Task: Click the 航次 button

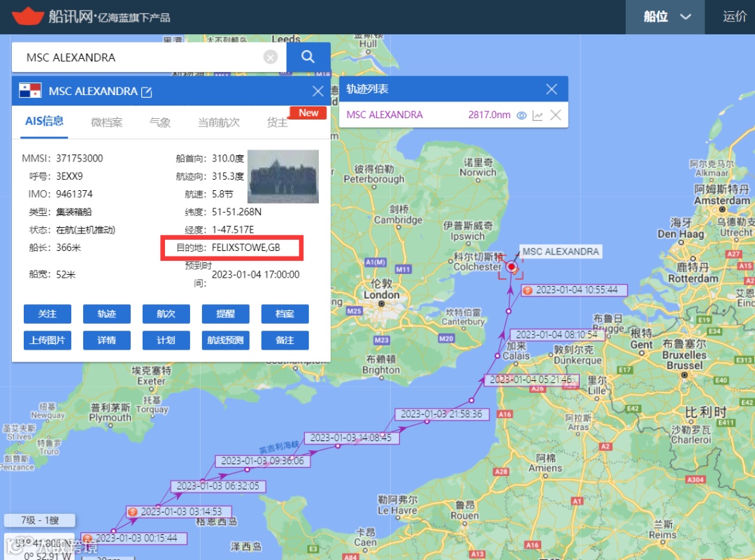Action: click(x=166, y=314)
